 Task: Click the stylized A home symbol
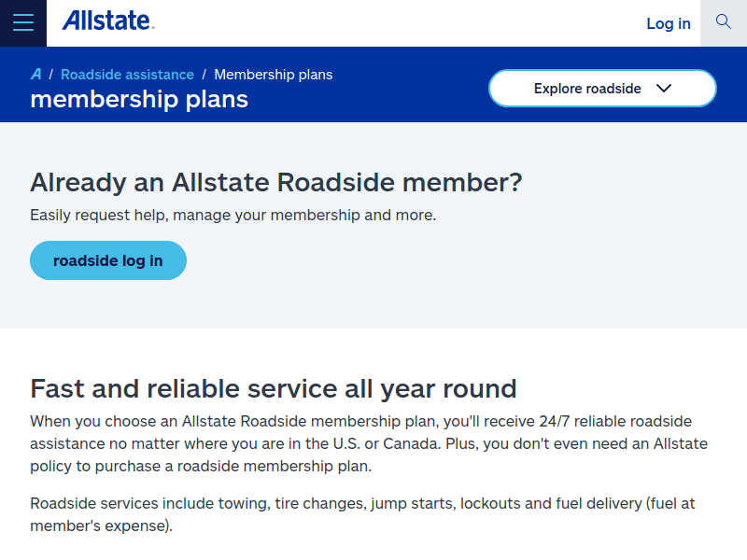click(x=35, y=74)
